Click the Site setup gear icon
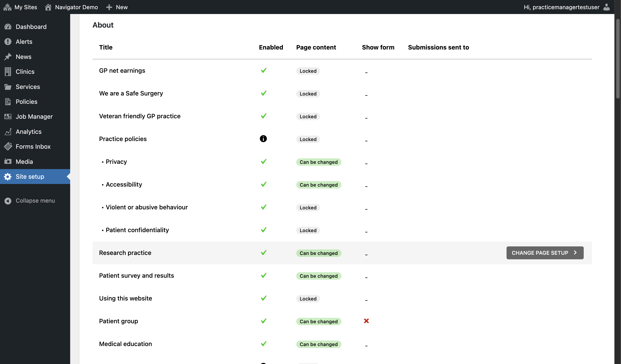 click(8, 177)
